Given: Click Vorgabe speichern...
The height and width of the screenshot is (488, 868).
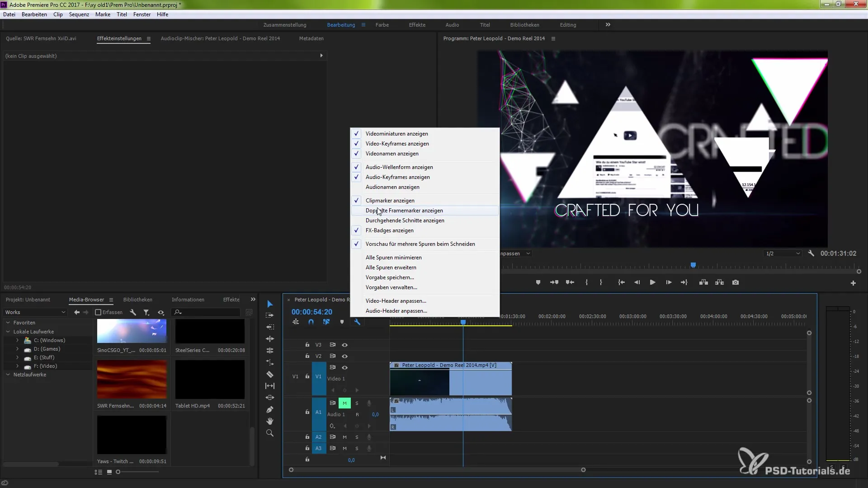Looking at the screenshot, I should pyautogui.click(x=425, y=277).
